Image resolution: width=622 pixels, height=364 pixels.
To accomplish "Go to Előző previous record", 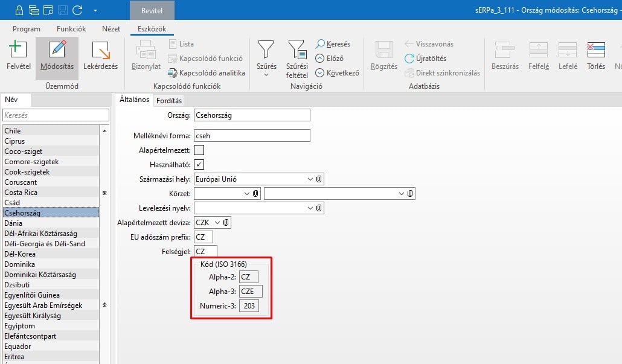I will pos(330,59).
